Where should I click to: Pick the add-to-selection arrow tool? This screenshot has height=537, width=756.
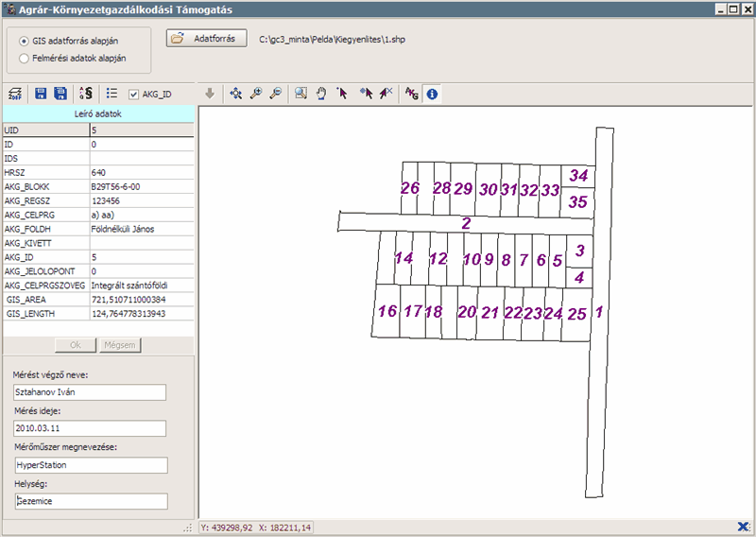pos(366,93)
